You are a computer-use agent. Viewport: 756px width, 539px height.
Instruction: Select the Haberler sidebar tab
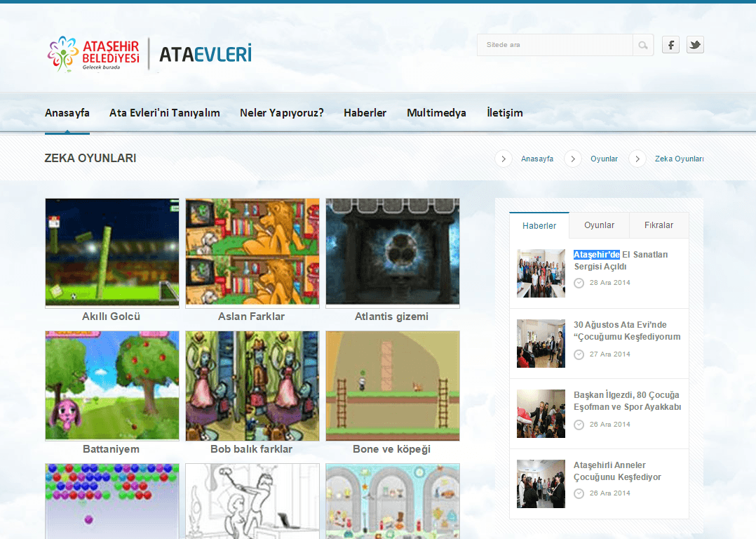click(539, 225)
